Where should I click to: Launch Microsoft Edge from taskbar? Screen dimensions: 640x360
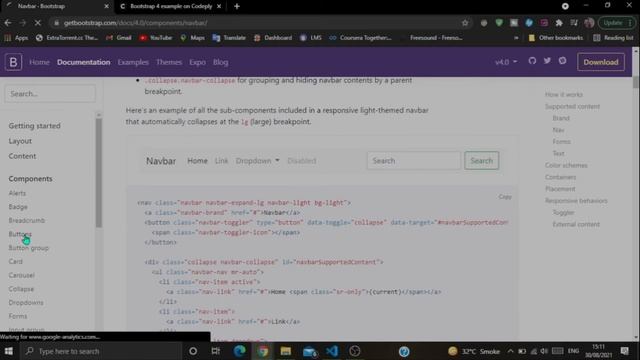(240, 351)
